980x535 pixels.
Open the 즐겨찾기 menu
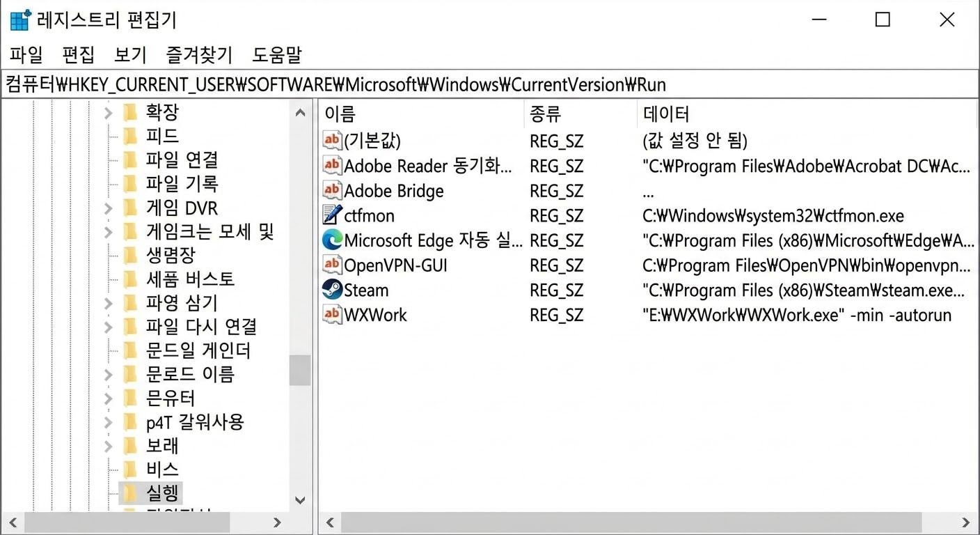(x=200, y=55)
